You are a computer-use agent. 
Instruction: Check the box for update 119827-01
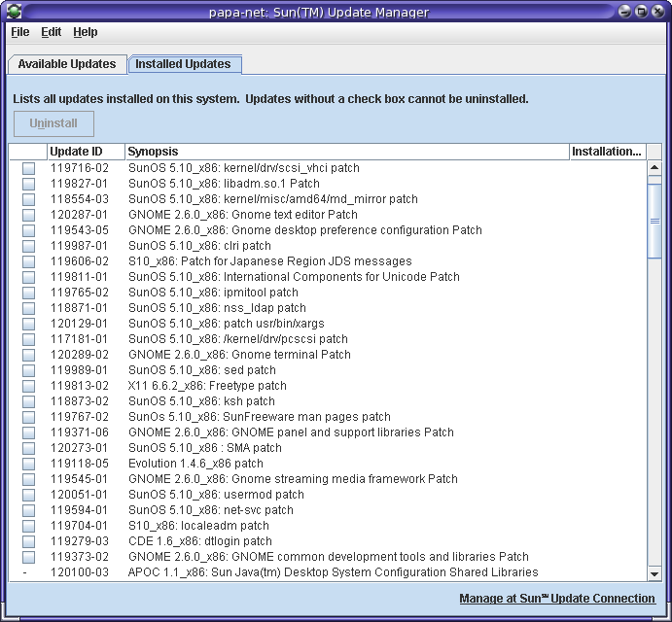[29, 184]
